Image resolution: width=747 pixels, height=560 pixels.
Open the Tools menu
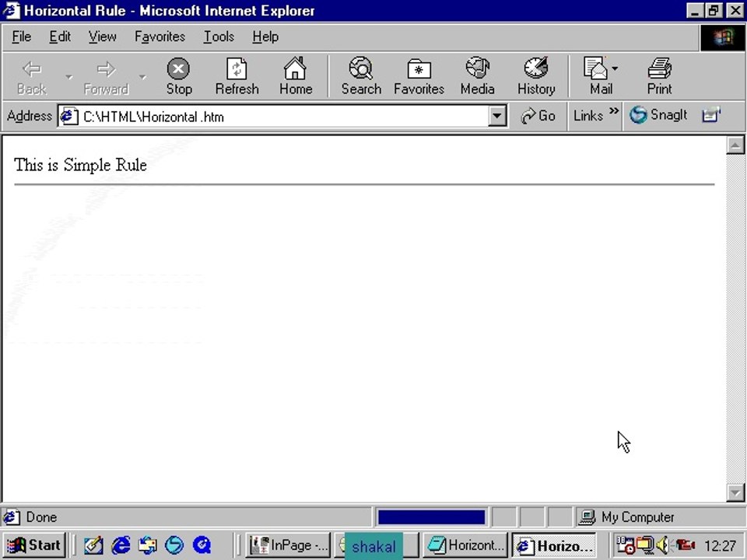coord(219,37)
